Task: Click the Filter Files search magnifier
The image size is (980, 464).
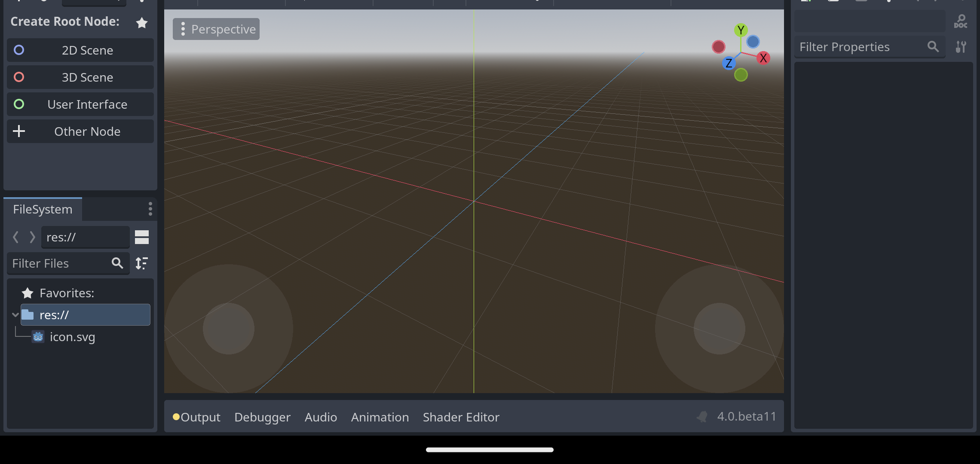Action: point(117,263)
